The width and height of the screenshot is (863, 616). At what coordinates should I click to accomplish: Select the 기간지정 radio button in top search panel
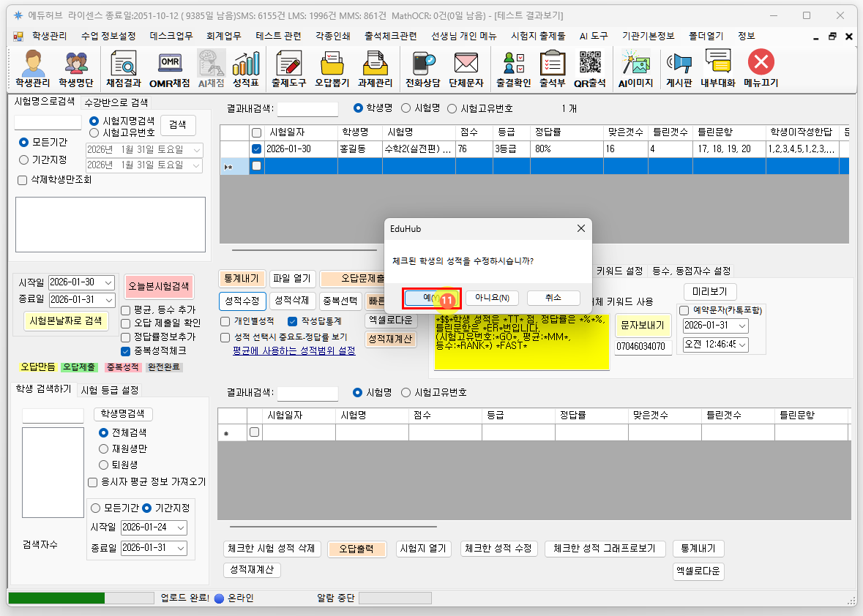tap(24, 159)
